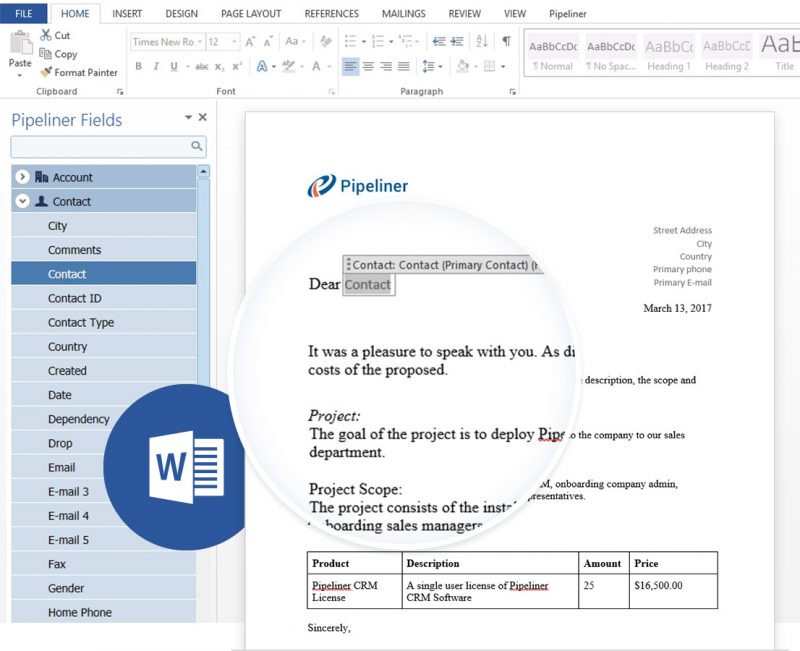800x651 pixels.
Task: Expand the Account field group
Action: (22, 177)
